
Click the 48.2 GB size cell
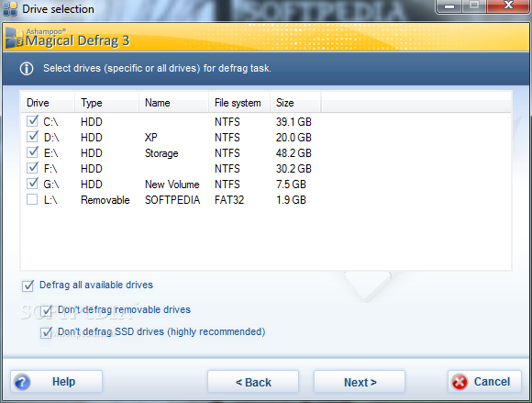(294, 153)
